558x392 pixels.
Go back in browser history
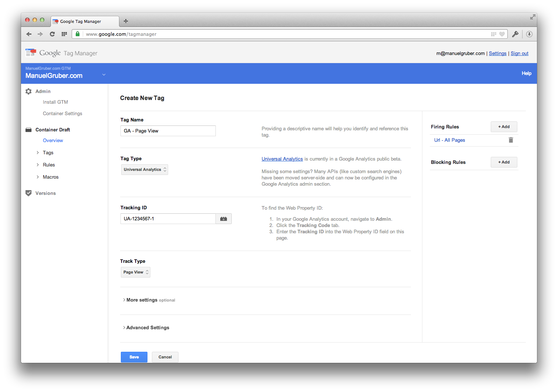pos(29,34)
